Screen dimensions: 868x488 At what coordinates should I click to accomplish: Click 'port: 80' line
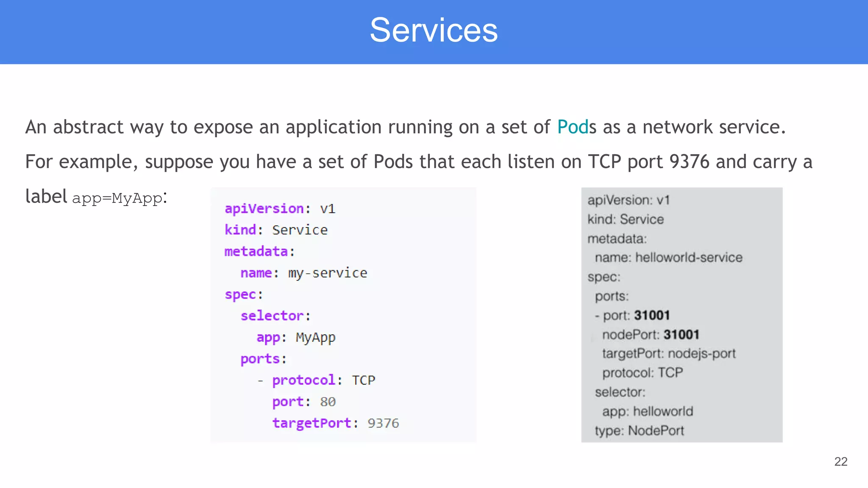pos(304,402)
